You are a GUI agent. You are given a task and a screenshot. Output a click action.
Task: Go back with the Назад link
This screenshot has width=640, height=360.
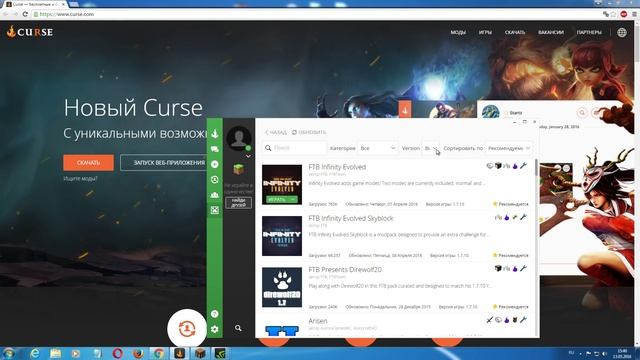click(276, 132)
